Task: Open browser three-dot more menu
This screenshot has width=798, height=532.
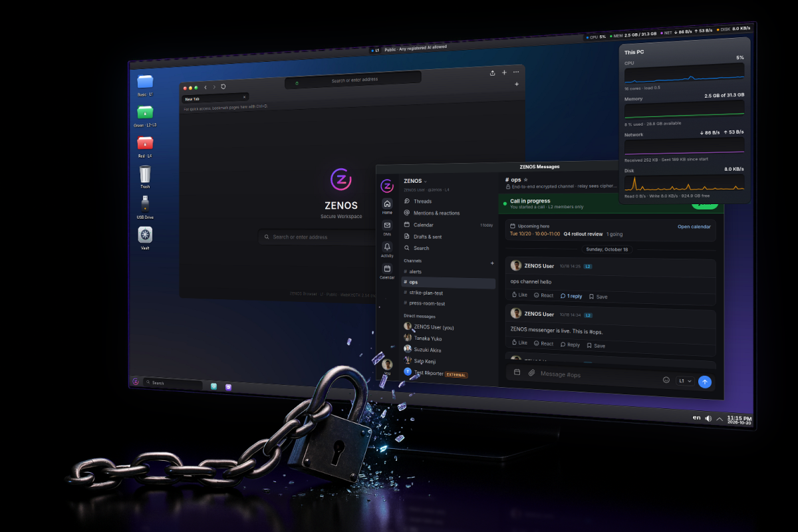Action: [x=516, y=72]
